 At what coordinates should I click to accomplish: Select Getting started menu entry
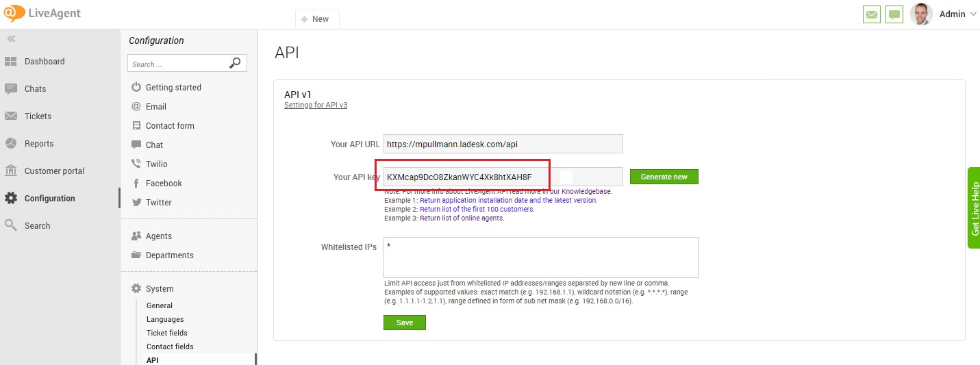(x=173, y=88)
